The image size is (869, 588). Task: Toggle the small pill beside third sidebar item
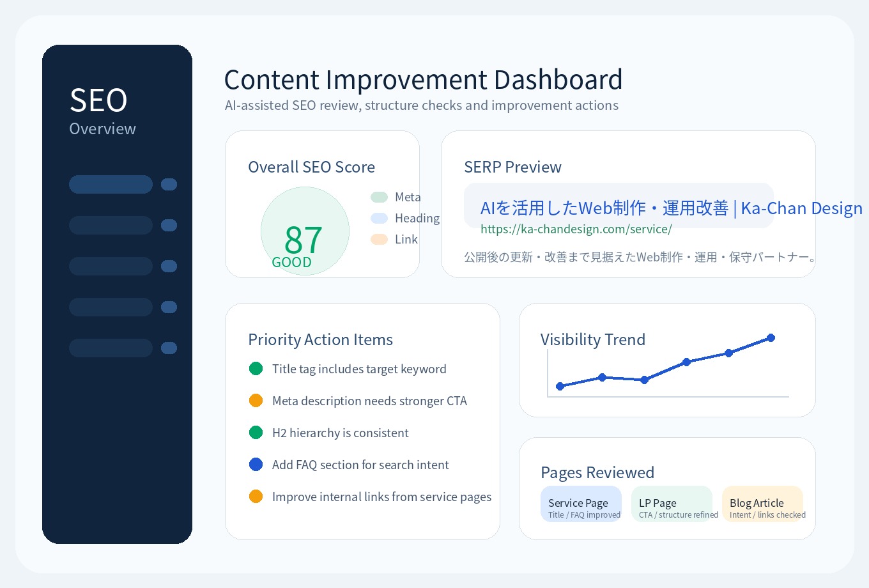(x=169, y=266)
